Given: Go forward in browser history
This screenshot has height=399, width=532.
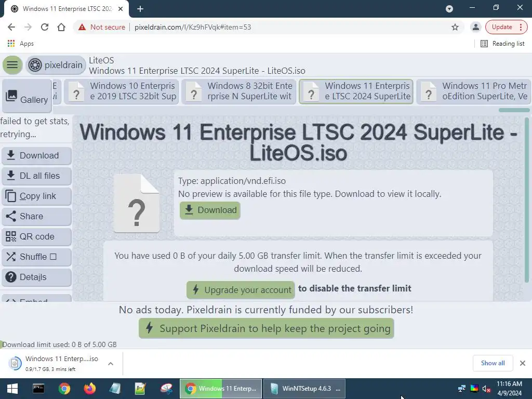Looking at the screenshot, I should click(x=28, y=27).
